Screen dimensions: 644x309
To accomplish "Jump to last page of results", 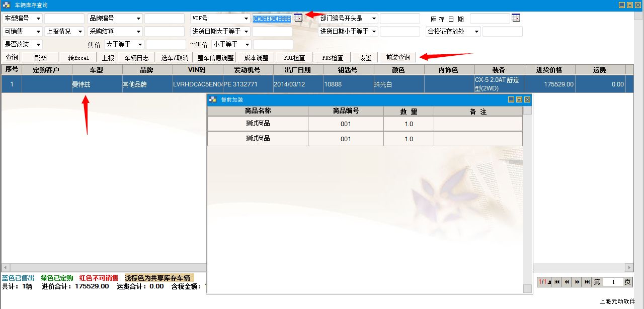I will [587, 282].
